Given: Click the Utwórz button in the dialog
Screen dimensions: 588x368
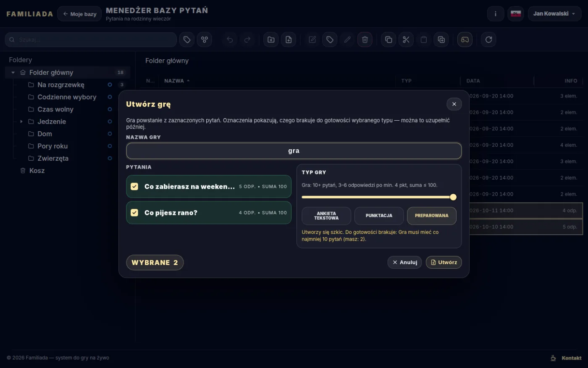Looking at the screenshot, I should pyautogui.click(x=444, y=262).
